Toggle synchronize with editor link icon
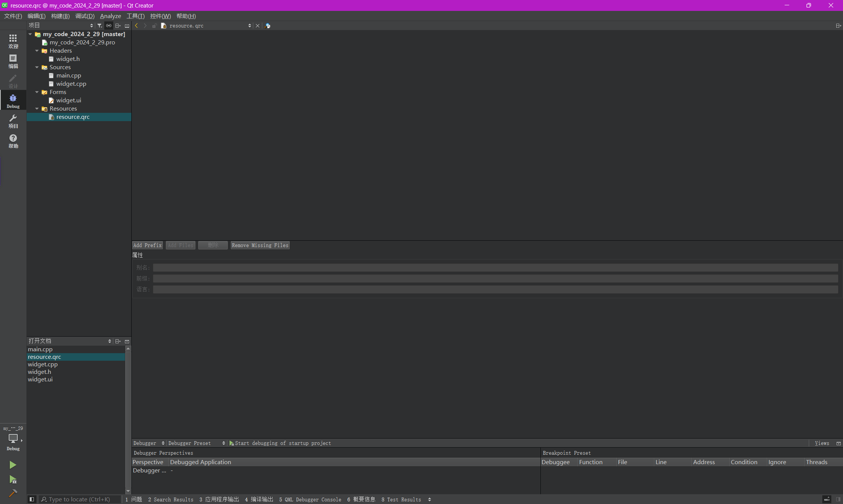 coord(109,26)
